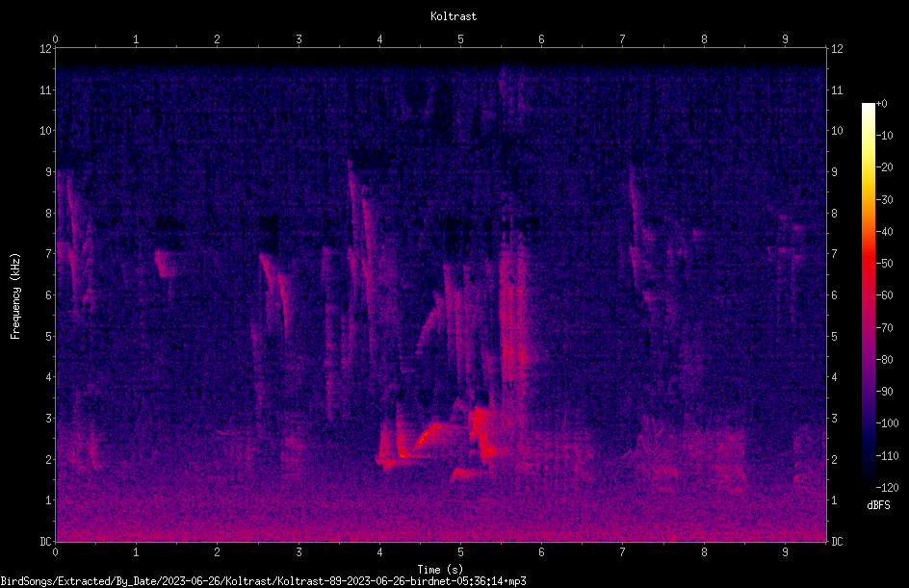Click the small 7 kHz note just after 1 s
The width and height of the screenshot is (909, 588).
pyautogui.click(x=166, y=263)
